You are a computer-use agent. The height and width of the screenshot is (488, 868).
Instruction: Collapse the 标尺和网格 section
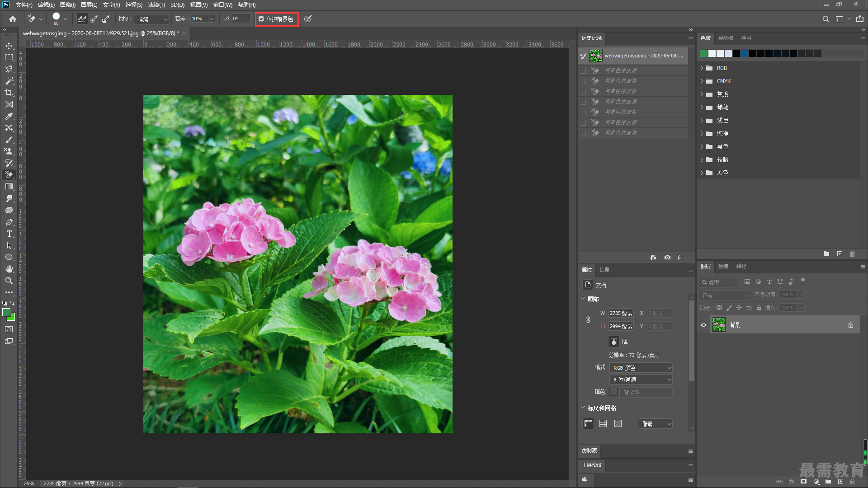(x=583, y=408)
